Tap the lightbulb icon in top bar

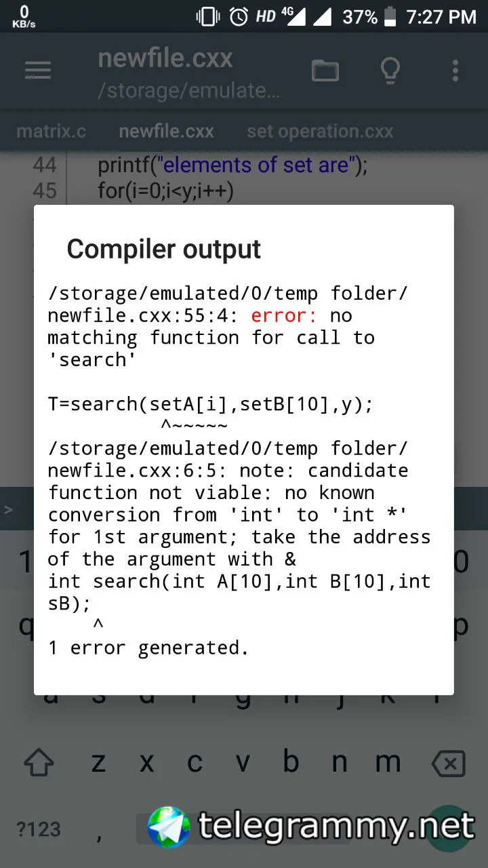click(390, 71)
